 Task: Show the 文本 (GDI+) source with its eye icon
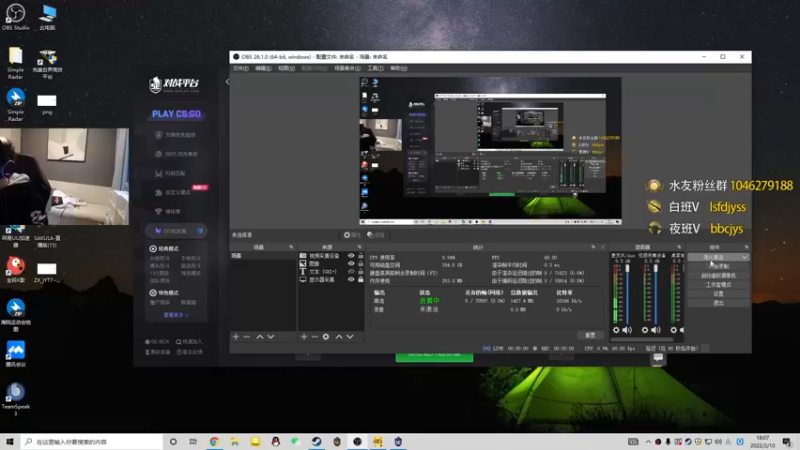(351, 272)
